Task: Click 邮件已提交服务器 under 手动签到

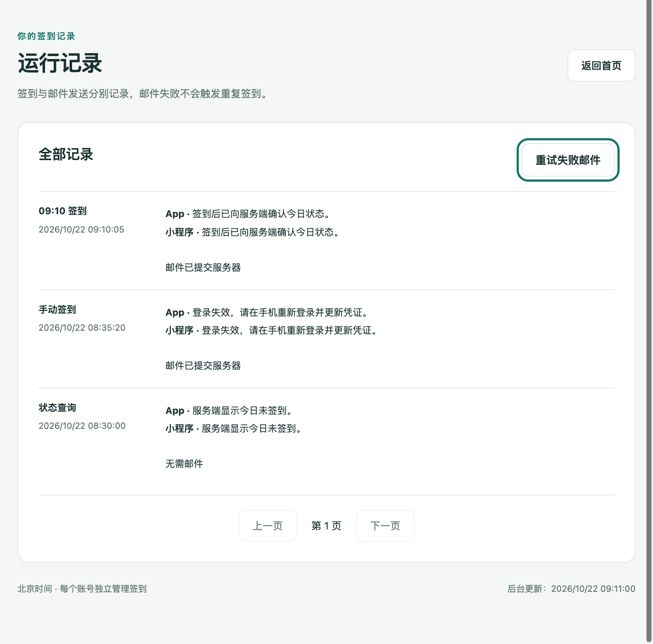Action: [203, 366]
